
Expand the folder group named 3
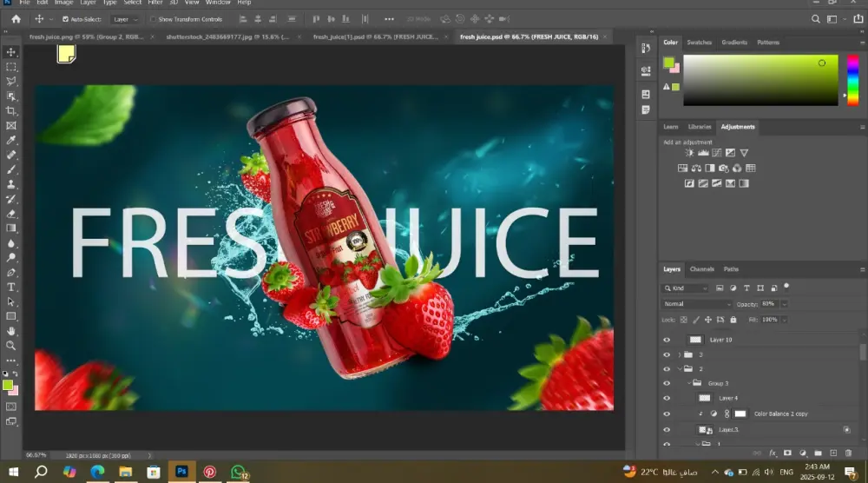(x=679, y=354)
